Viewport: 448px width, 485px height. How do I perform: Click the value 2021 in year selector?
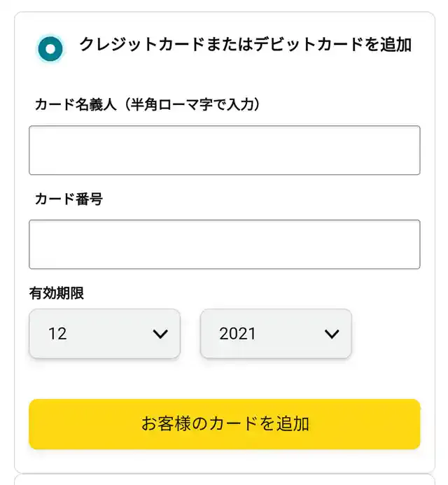pyautogui.click(x=238, y=335)
